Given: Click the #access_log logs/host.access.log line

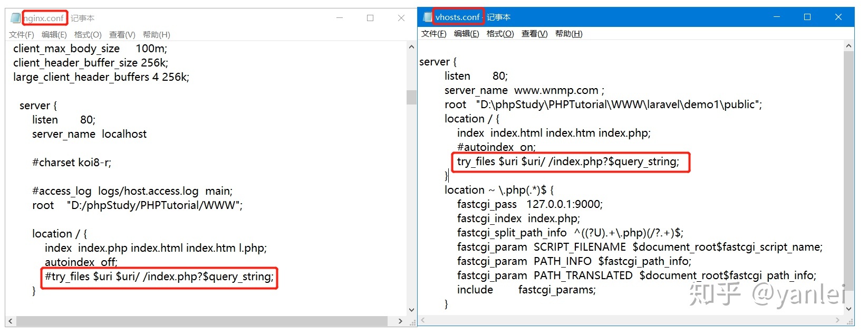Looking at the screenshot, I should coord(132,191).
